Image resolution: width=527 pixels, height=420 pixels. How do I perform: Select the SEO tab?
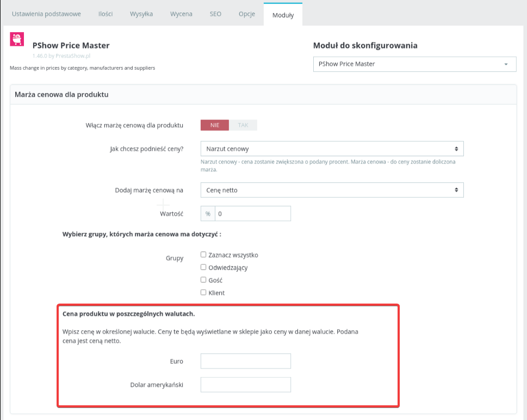point(215,14)
